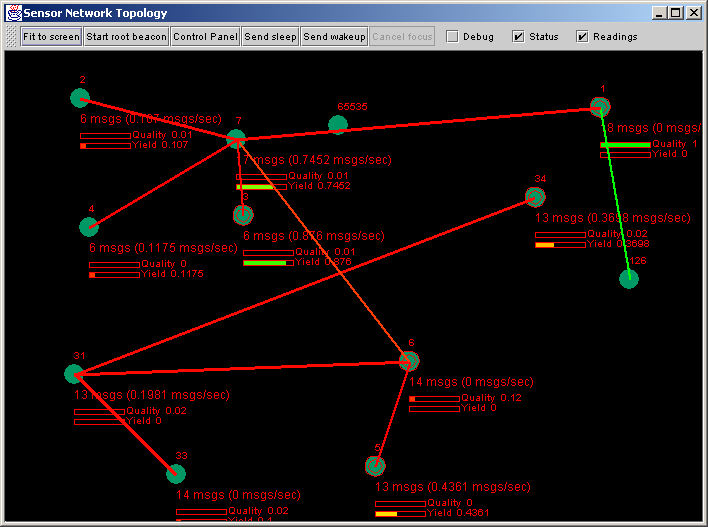Enable the Debug checkbox

452,37
